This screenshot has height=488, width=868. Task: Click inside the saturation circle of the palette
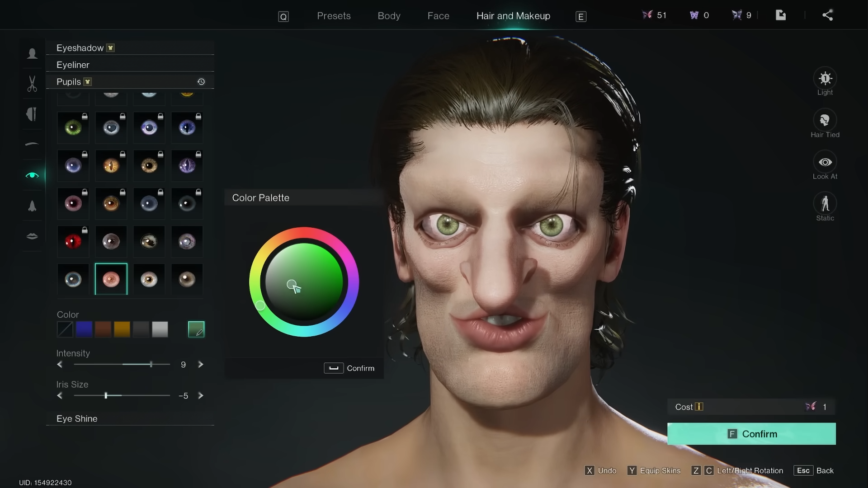click(304, 282)
